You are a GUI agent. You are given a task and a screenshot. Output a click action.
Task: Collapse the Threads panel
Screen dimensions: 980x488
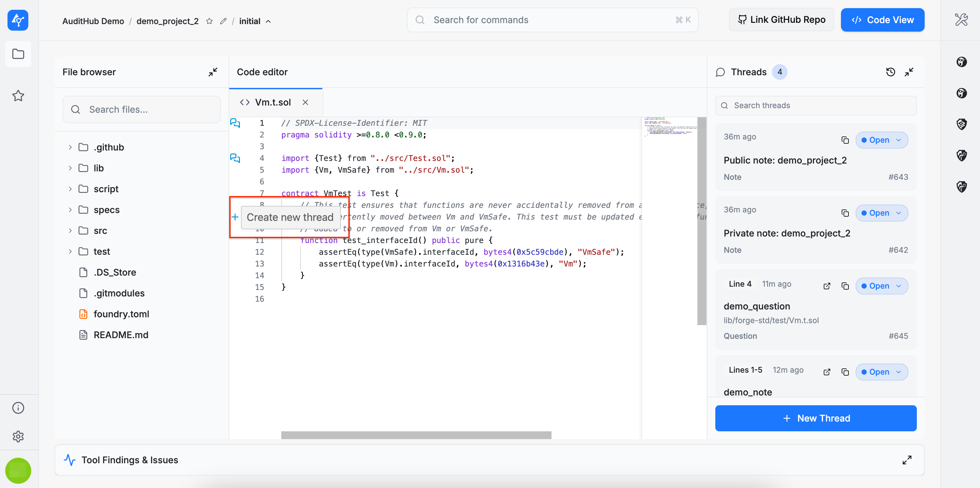point(909,72)
